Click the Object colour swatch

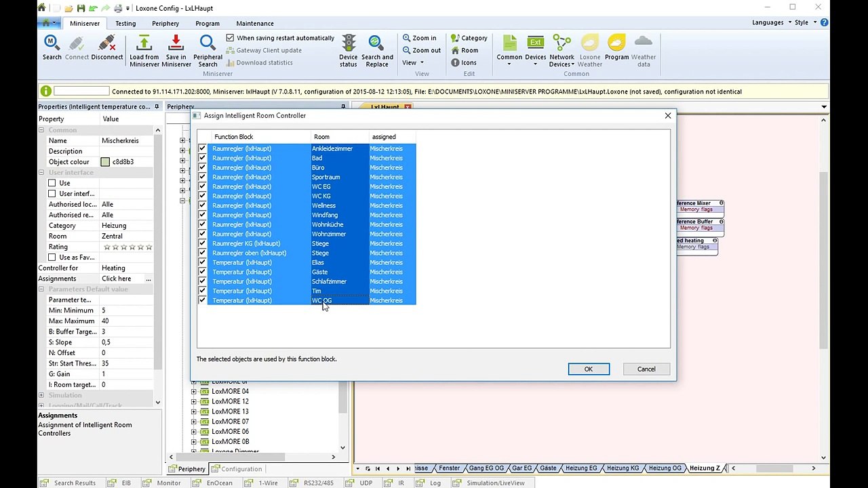(x=105, y=162)
